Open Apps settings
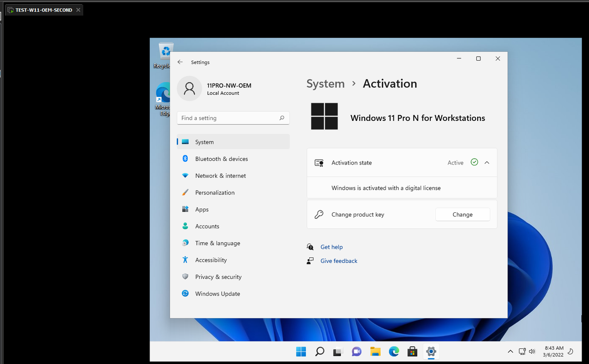The image size is (589, 364). pos(233,210)
